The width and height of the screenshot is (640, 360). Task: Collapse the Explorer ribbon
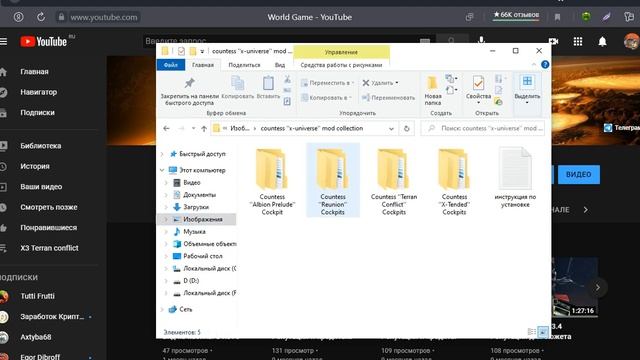534,64
